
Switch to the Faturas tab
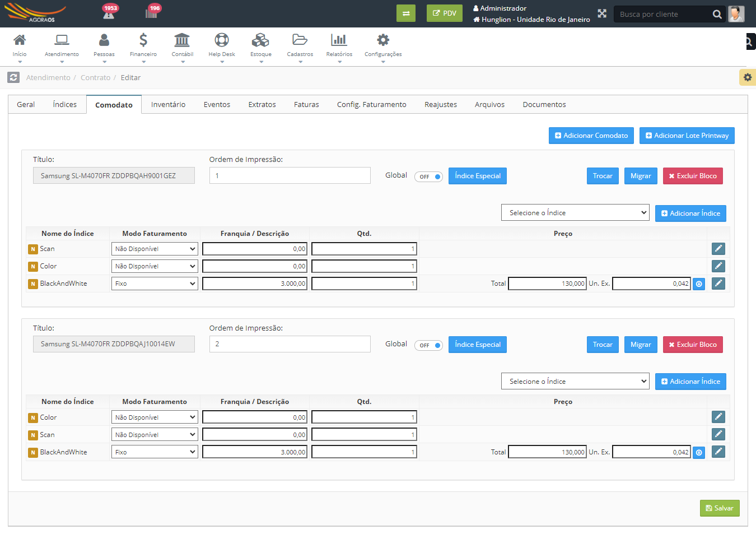coord(306,105)
